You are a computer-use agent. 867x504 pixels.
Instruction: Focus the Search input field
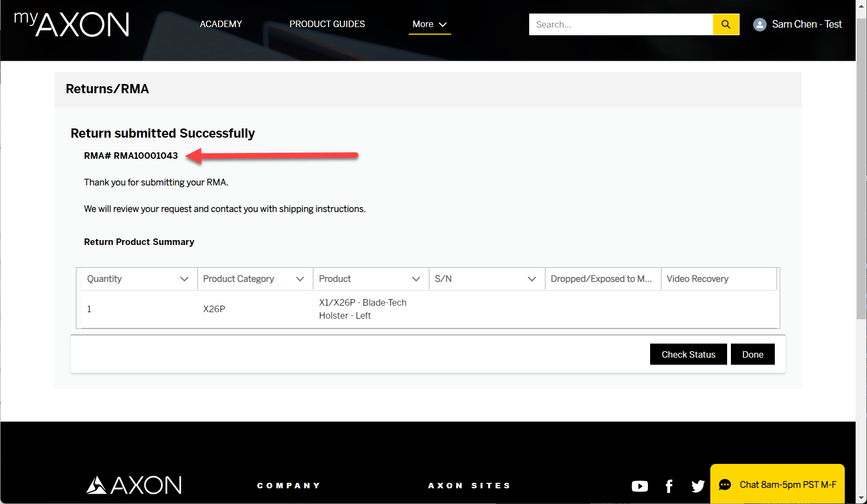[x=621, y=24]
